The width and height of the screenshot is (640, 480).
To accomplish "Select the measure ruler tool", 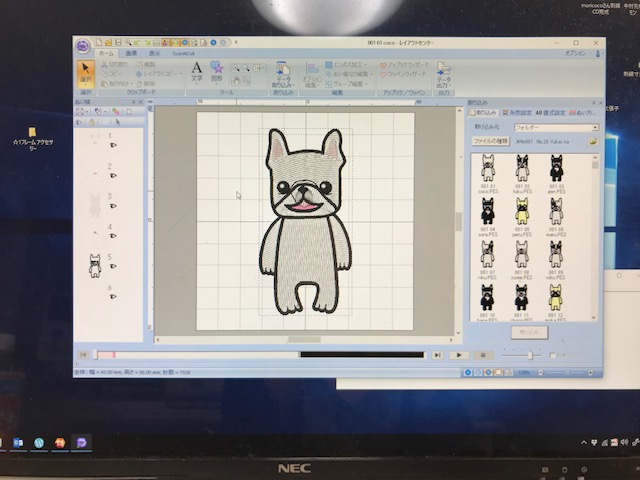I will [x=246, y=80].
